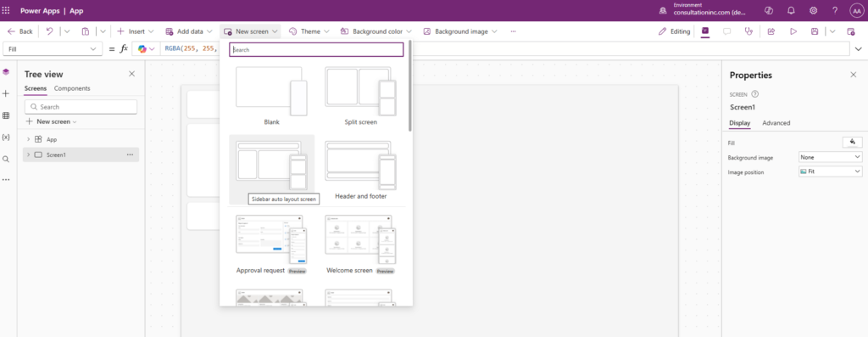Open the paste options dropdown arrow

pos(103,31)
